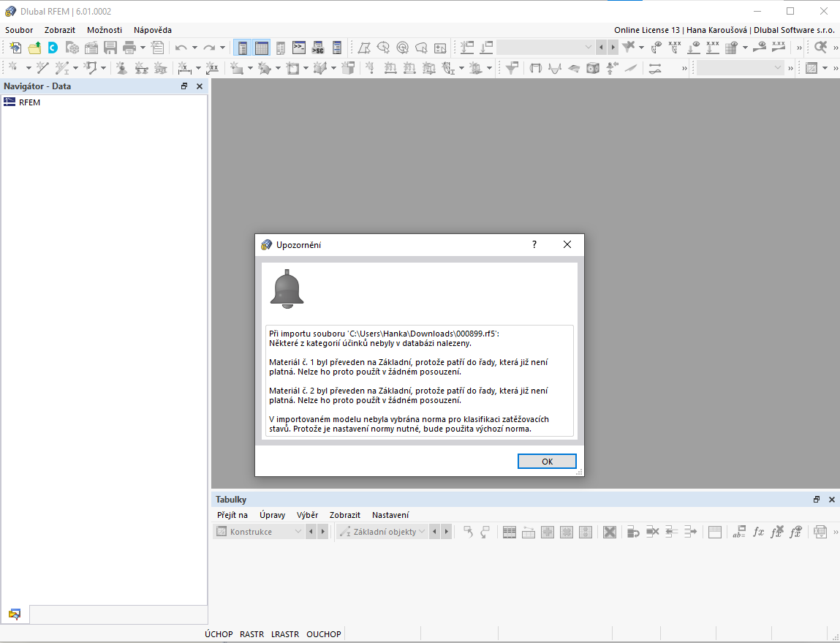Click the Undo arrow icon
The height and width of the screenshot is (643, 840).
(181, 48)
